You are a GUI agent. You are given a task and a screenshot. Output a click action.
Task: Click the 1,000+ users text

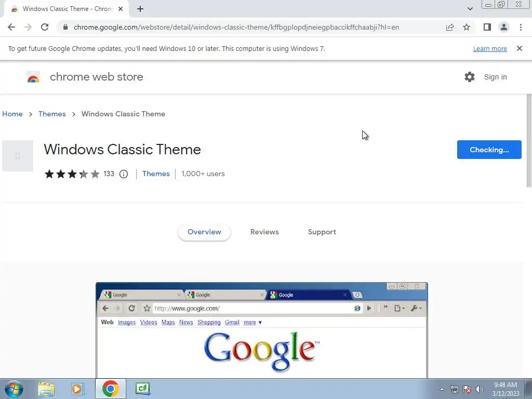(203, 174)
